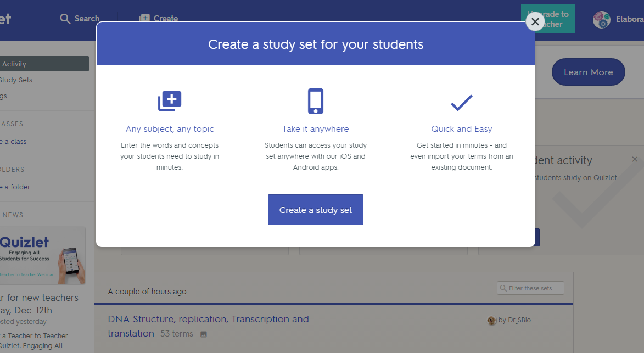Click the image icon beside 53 terms

click(x=204, y=334)
